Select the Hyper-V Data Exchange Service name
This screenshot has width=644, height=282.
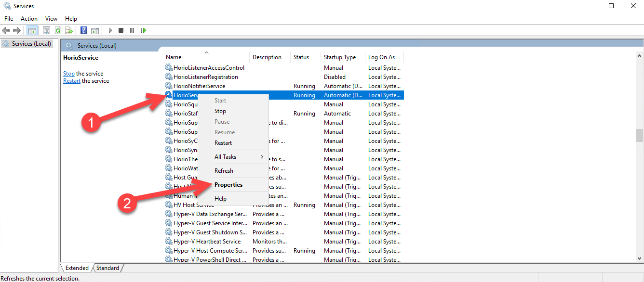pyautogui.click(x=210, y=214)
